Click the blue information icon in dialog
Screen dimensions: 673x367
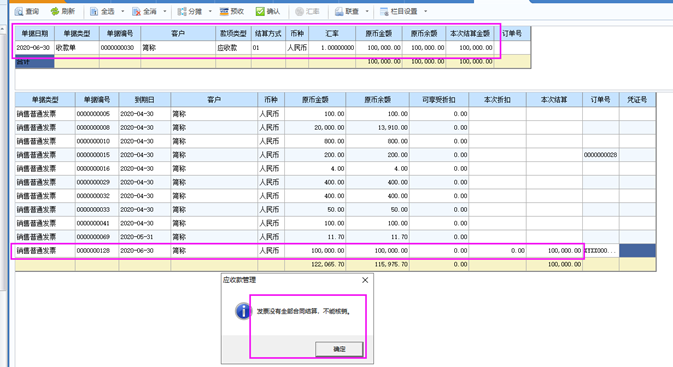243,311
